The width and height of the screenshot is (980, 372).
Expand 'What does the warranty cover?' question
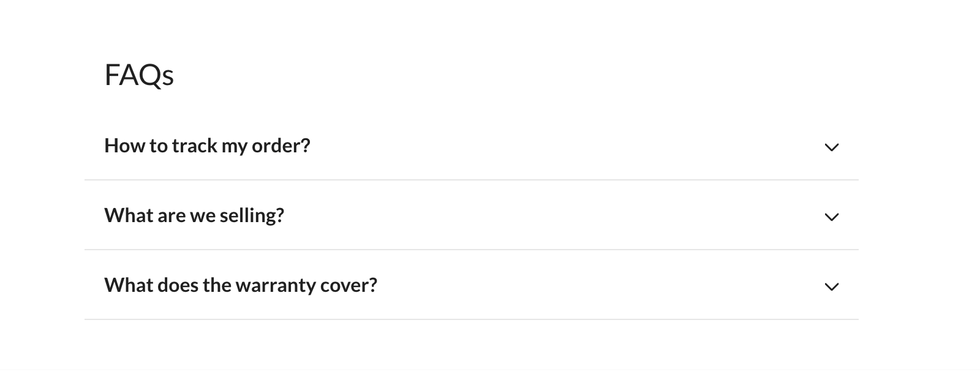[x=472, y=285]
